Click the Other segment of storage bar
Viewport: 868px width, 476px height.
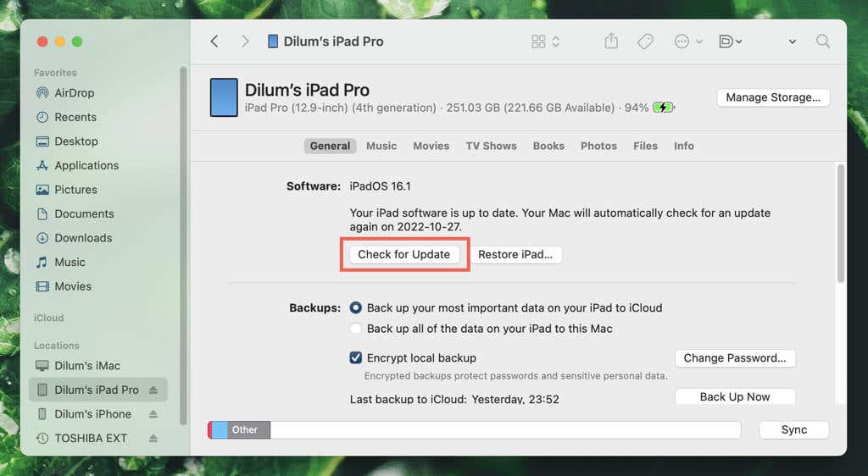[248, 430]
